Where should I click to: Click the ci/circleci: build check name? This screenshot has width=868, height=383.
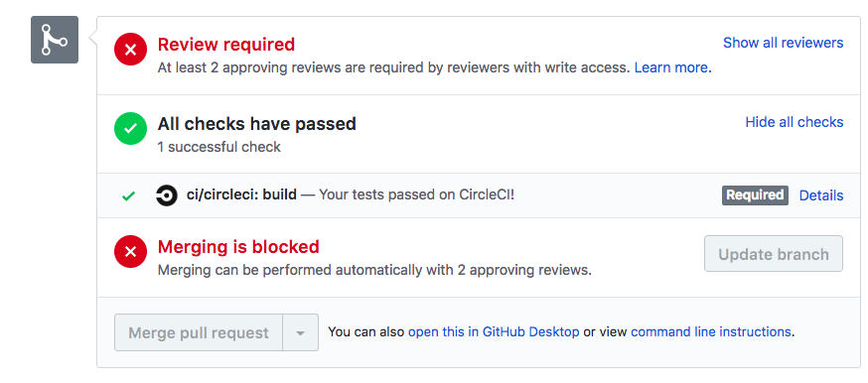pos(242,195)
